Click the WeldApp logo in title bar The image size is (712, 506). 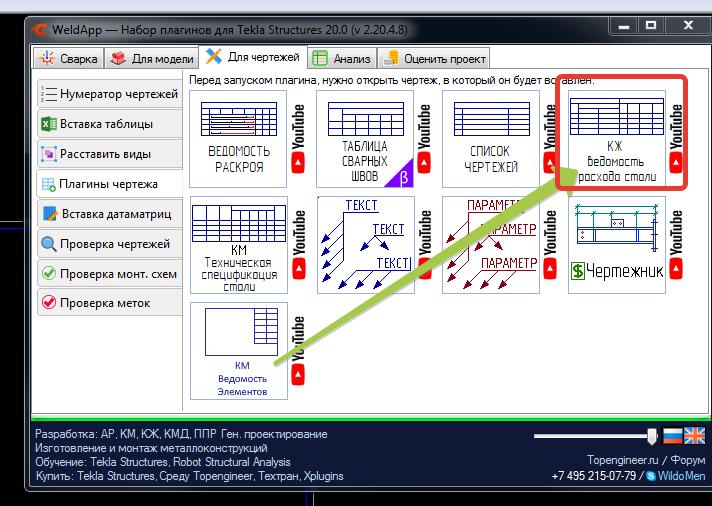[40, 30]
